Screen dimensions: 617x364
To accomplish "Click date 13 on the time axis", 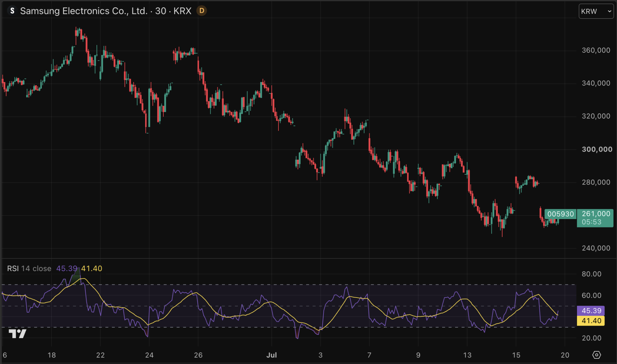I will pos(467,355).
